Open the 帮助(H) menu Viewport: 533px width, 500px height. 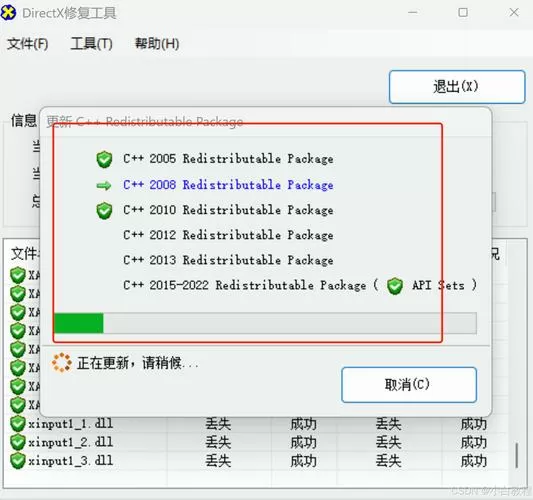click(x=157, y=44)
